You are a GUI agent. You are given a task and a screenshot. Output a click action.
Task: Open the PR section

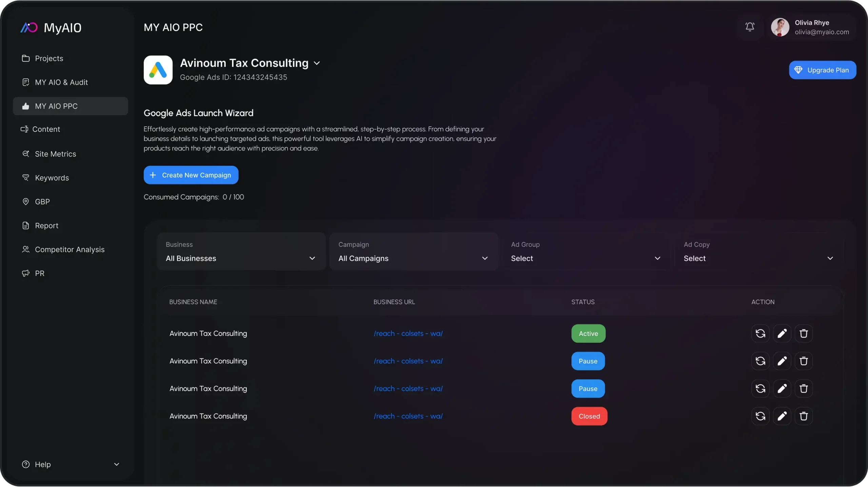71,273
